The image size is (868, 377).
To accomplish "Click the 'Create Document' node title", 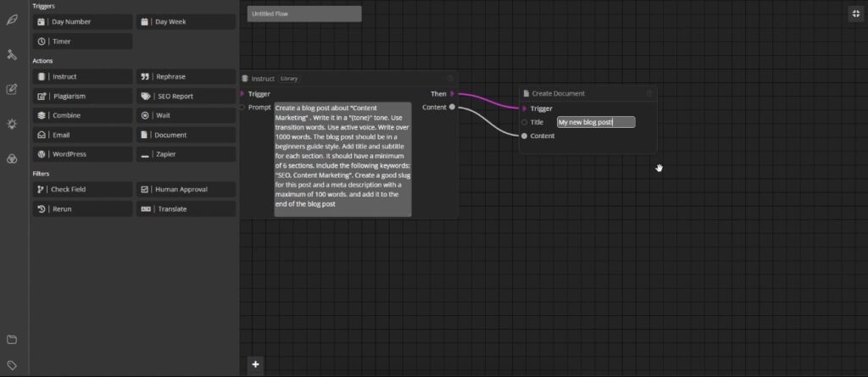I will pyautogui.click(x=558, y=93).
